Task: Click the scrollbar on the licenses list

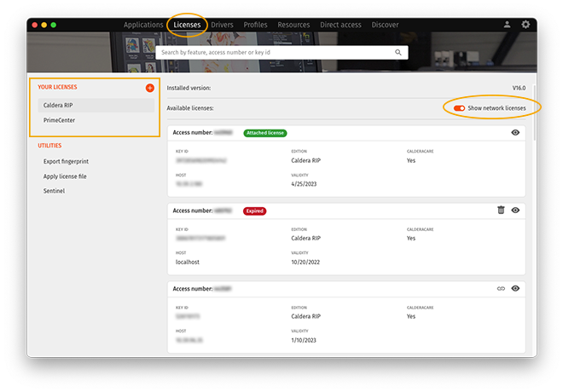Action: pos(535,112)
